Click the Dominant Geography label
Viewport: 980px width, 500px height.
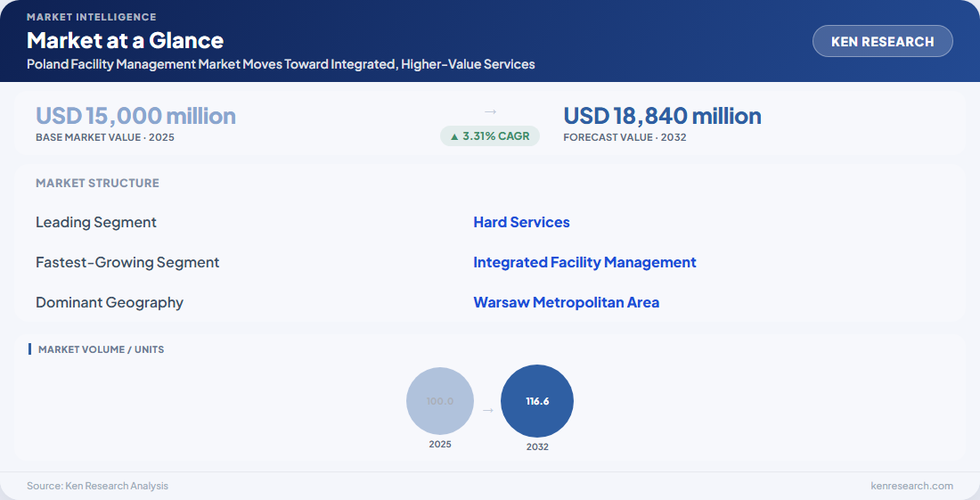point(110,302)
